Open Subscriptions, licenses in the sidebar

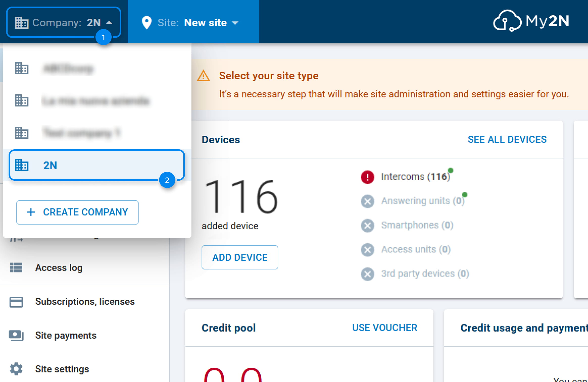[x=85, y=302]
